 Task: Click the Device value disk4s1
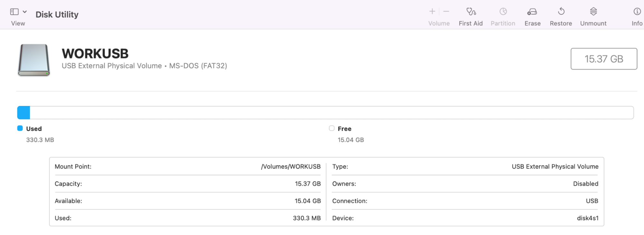(588, 218)
